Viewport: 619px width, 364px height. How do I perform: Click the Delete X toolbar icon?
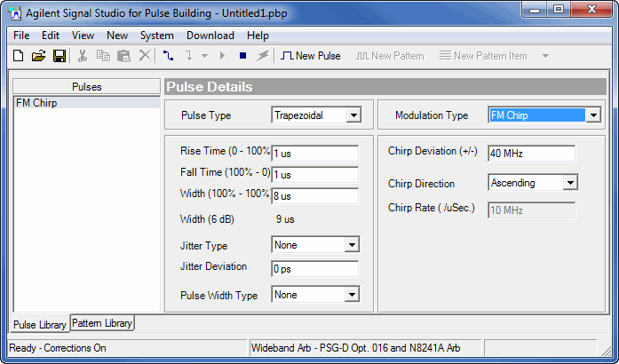[145, 56]
